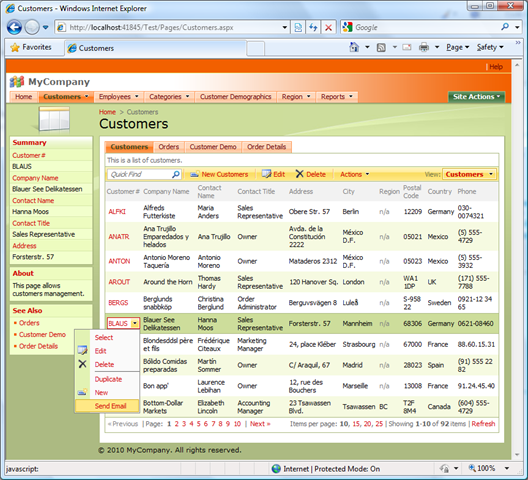This screenshot has height=480, width=528.
Task: Click the browser refresh icon
Action: click(313, 27)
